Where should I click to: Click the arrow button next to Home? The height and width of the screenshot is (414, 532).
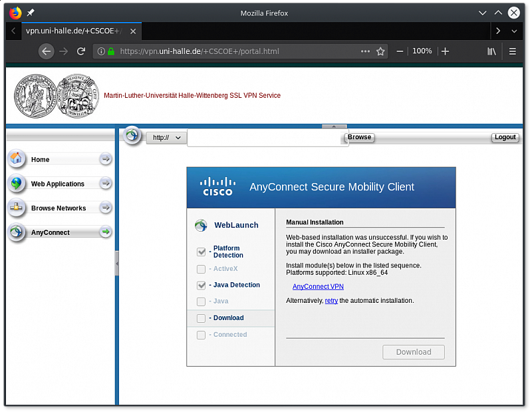coord(106,158)
